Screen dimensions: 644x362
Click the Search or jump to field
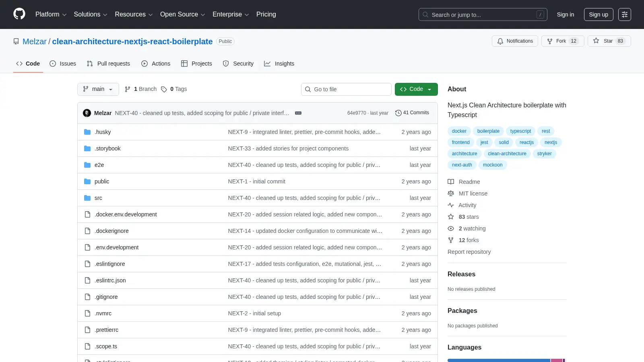[x=483, y=14]
